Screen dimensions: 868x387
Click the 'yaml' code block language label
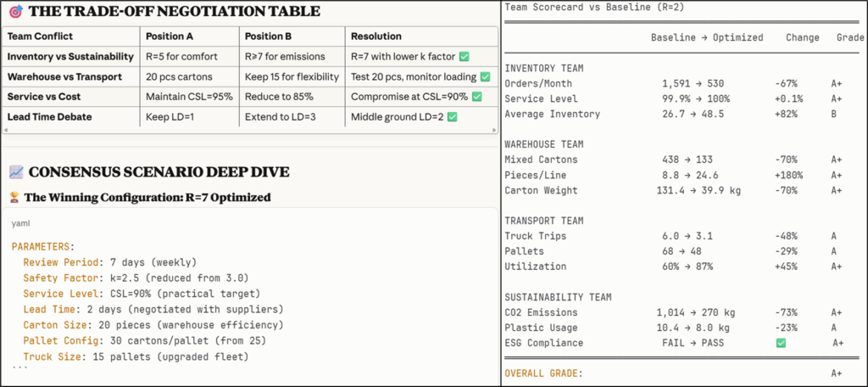20,223
